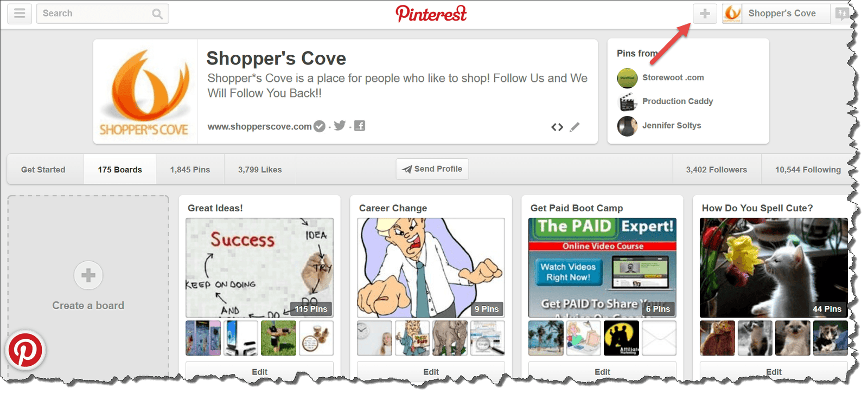Click the Facebook icon on profile

click(360, 126)
